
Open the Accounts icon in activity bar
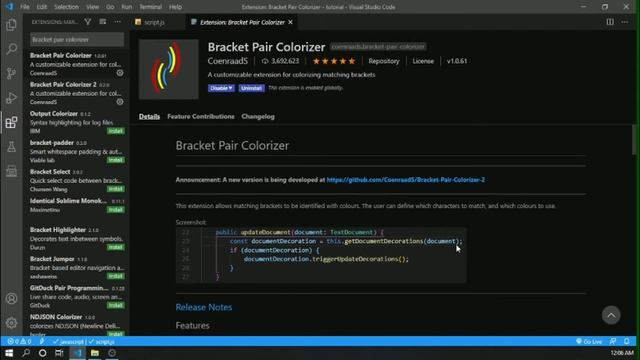point(11,299)
